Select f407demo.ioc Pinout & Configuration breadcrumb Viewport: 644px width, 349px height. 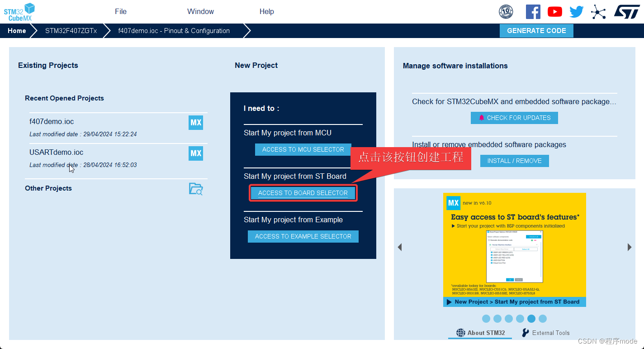click(x=174, y=31)
